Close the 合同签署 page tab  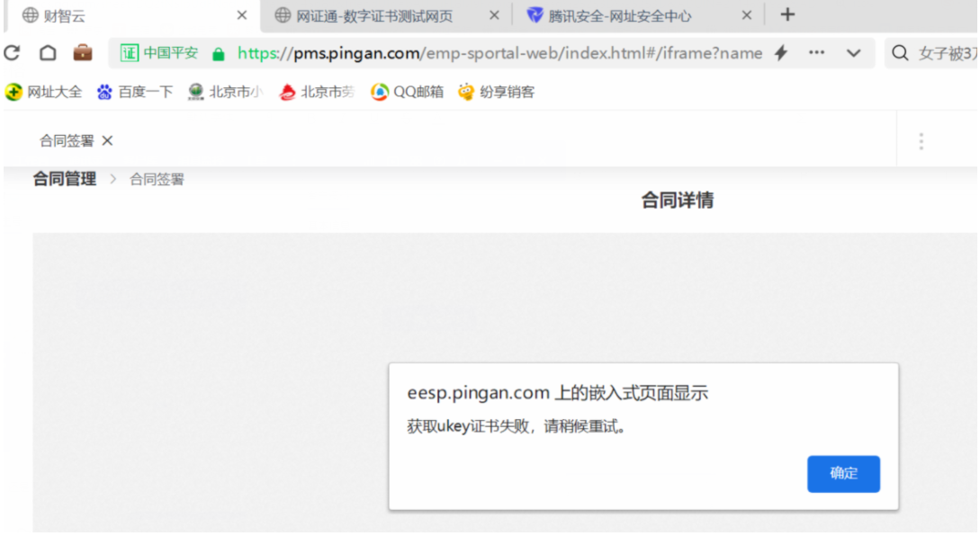click(x=106, y=140)
